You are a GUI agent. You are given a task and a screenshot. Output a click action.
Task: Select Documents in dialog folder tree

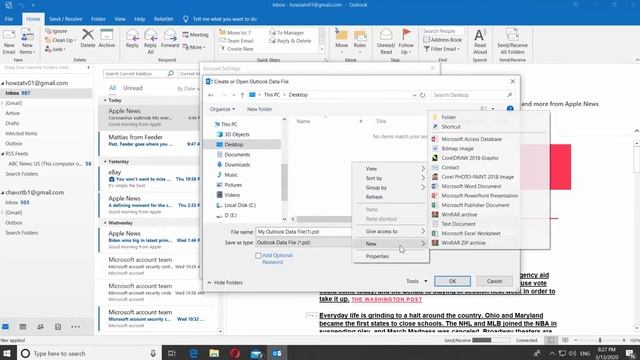pos(237,155)
